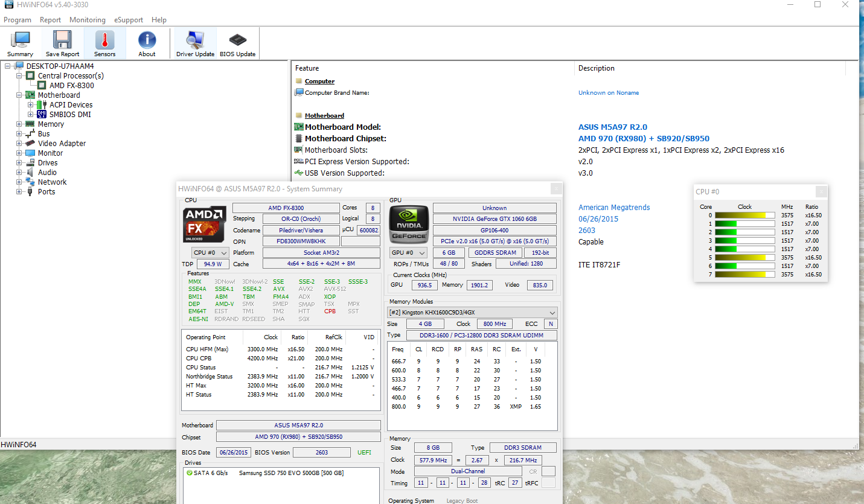The image size is (864, 504).
Task: Collapse the Central Processor(s) node
Action: click(19, 76)
